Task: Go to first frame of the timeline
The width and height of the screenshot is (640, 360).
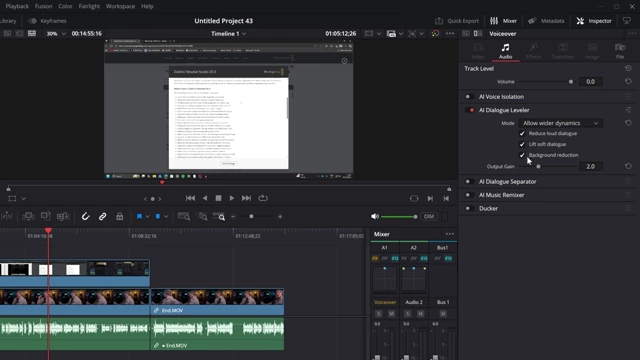Action: coord(190,198)
